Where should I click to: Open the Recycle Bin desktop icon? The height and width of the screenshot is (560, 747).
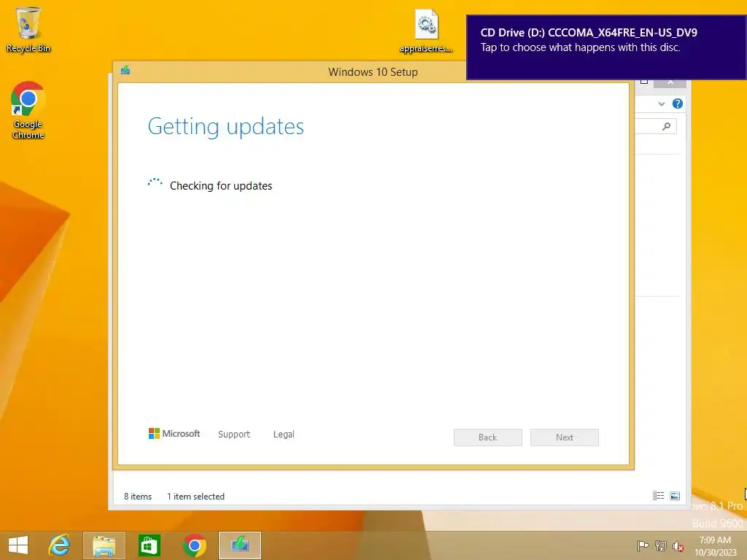pos(28,29)
